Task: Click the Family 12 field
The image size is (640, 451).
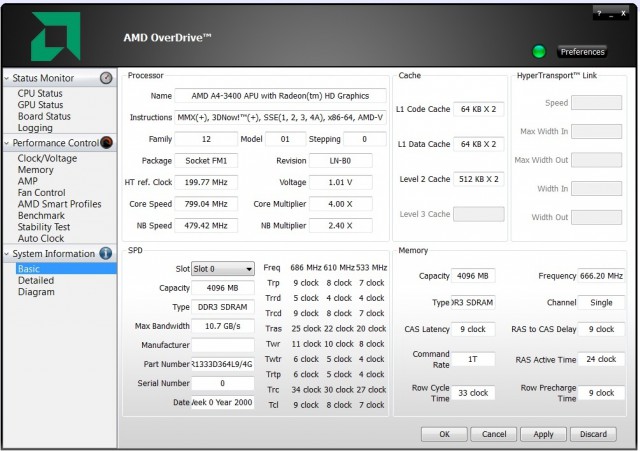Action: (x=206, y=139)
